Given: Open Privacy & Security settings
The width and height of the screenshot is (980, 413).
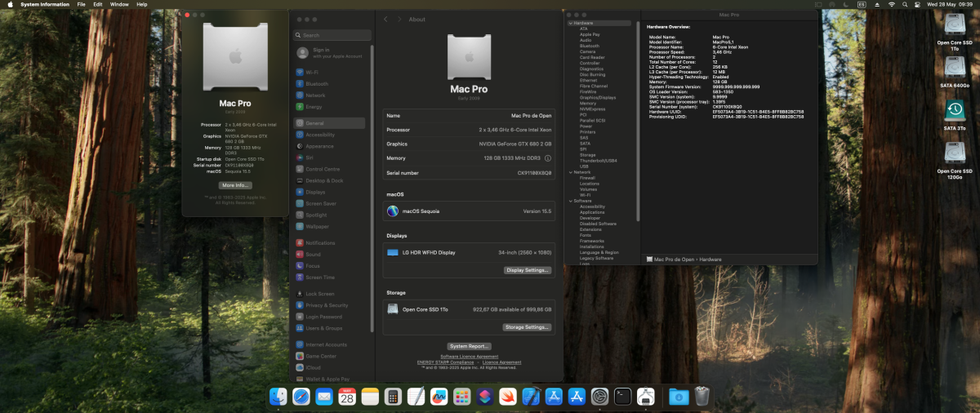Looking at the screenshot, I should (330, 305).
